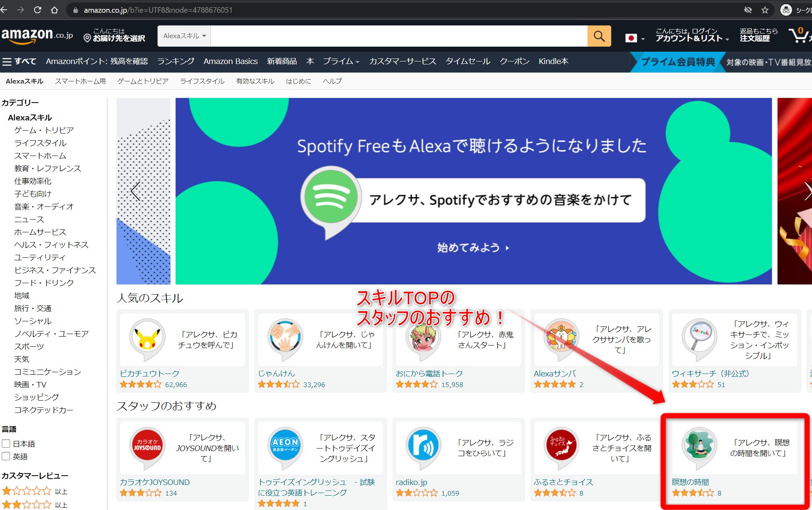
Task: Bookmark page with the star icon
Action: [x=765, y=10]
